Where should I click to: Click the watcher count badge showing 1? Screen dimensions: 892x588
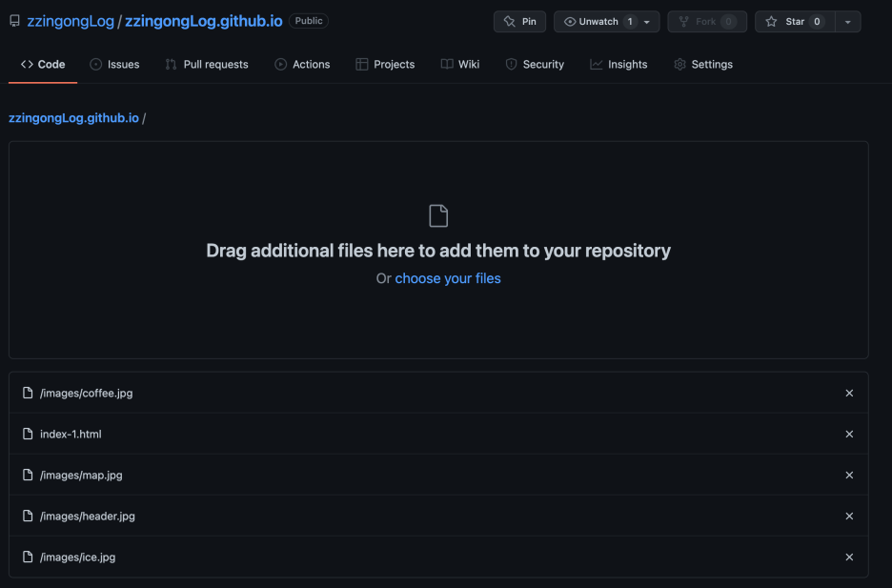(x=630, y=22)
